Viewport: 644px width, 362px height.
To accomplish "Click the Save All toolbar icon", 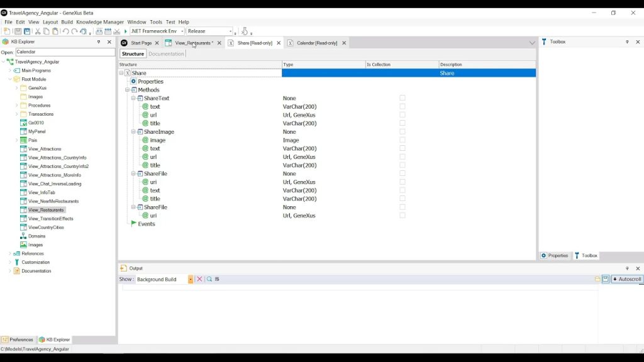I will click(x=26, y=31).
